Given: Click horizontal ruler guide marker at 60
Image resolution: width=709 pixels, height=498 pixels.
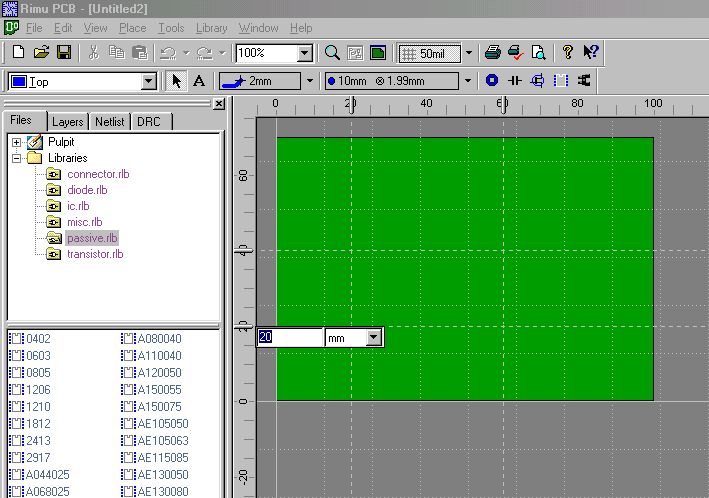Looking at the screenshot, I should (503, 105).
